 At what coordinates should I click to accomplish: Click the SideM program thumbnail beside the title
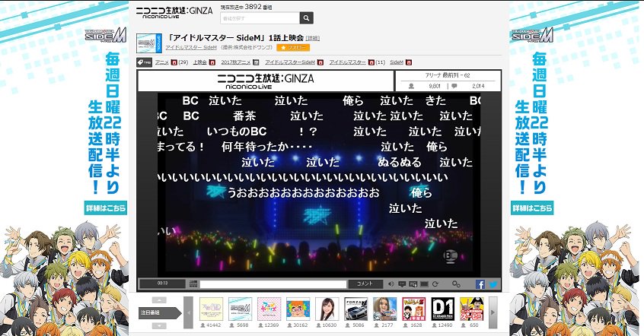coord(148,43)
